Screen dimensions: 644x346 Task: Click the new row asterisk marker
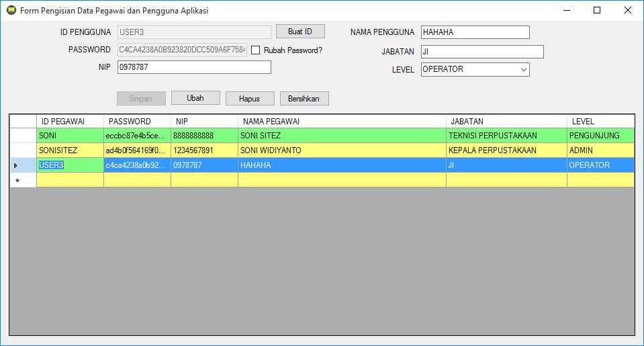(x=23, y=180)
